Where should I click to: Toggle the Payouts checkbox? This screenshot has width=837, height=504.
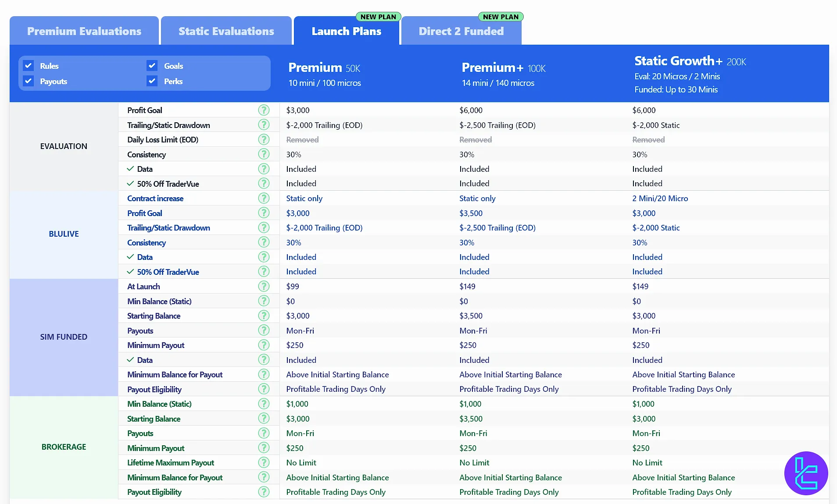pos(29,81)
